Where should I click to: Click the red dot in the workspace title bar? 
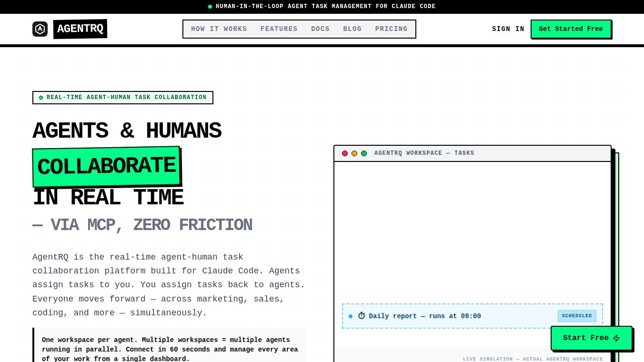pos(345,153)
